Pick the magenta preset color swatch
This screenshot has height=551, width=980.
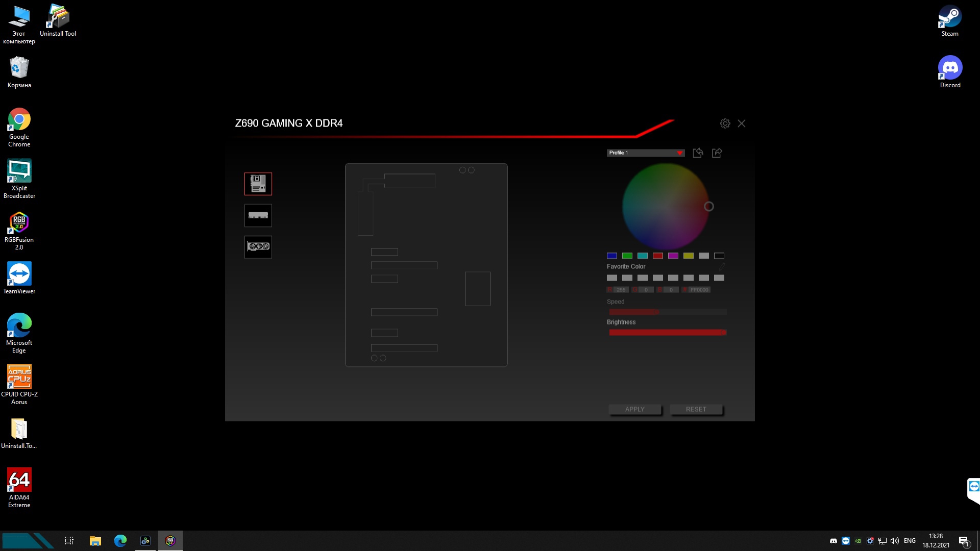coord(673,256)
